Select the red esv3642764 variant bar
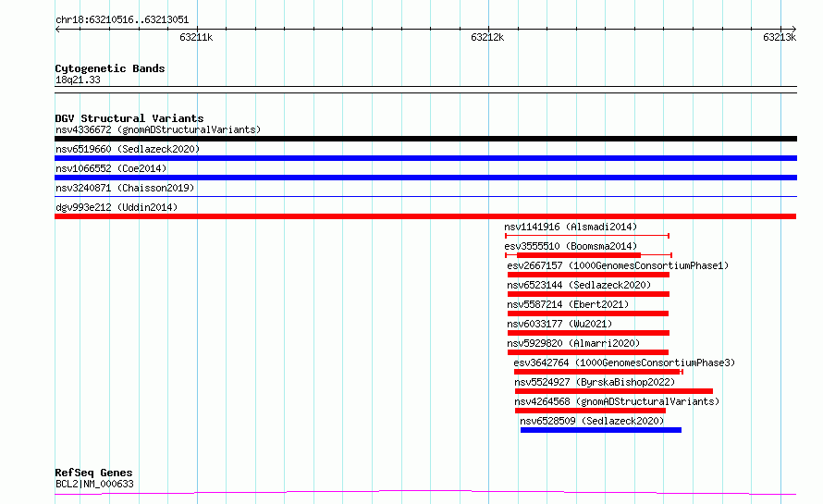The width and height of the screenshot is (823, 504). (x=597, y=372)
